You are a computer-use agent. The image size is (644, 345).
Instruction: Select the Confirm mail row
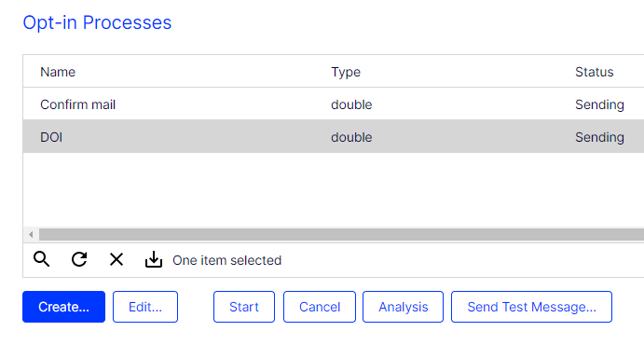[x=334, y=104]
